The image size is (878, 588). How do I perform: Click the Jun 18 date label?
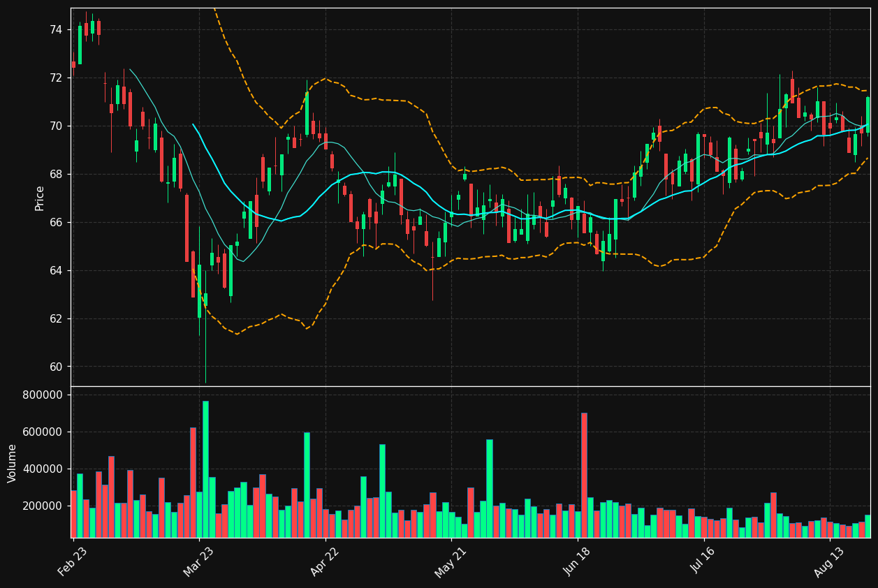(x=578, y=561)
